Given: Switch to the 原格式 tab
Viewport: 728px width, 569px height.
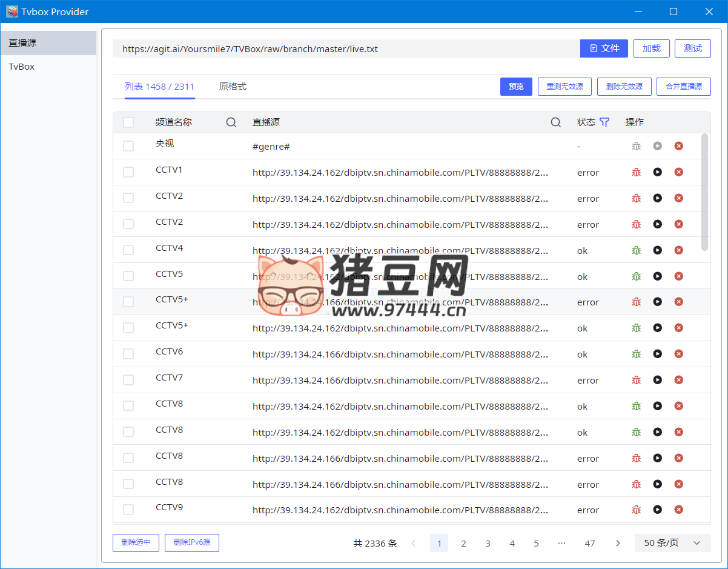Looking at the screenshot, I should click(x=233, y=87).
